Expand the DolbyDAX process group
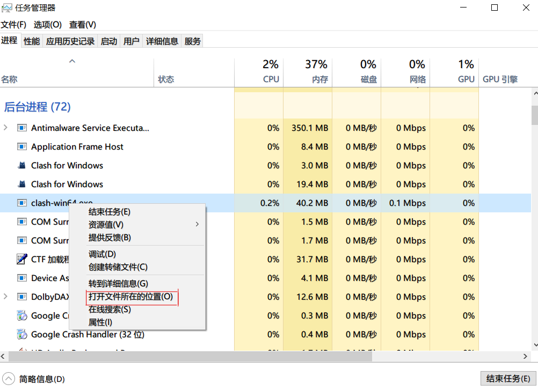 click(5, 297)
